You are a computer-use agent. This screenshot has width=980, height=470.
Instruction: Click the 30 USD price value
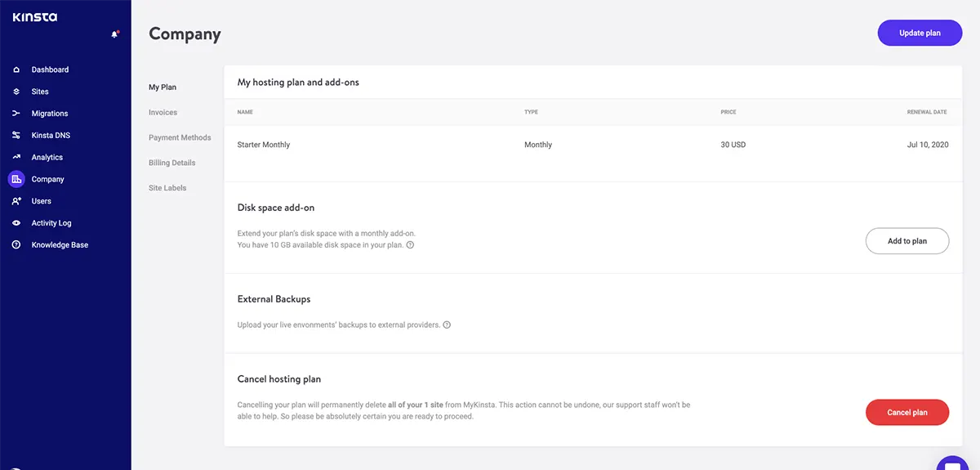[733, 145]
